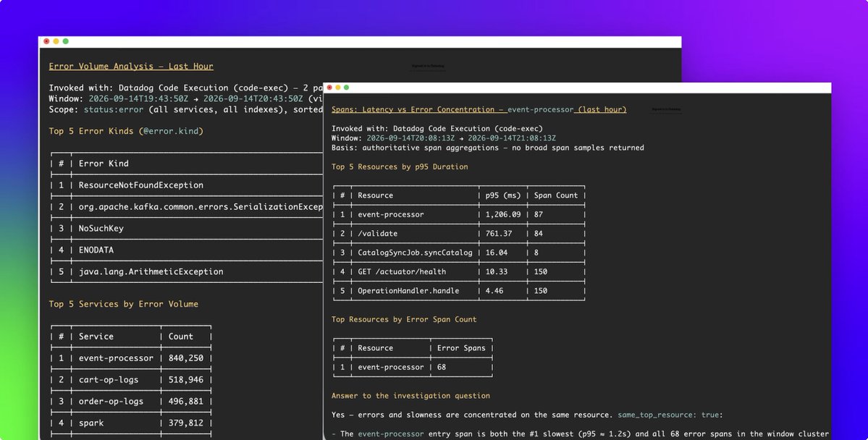Click 'Top 5 Services by Error Volume' heading

pyautogui.click(x=124, y=304)
